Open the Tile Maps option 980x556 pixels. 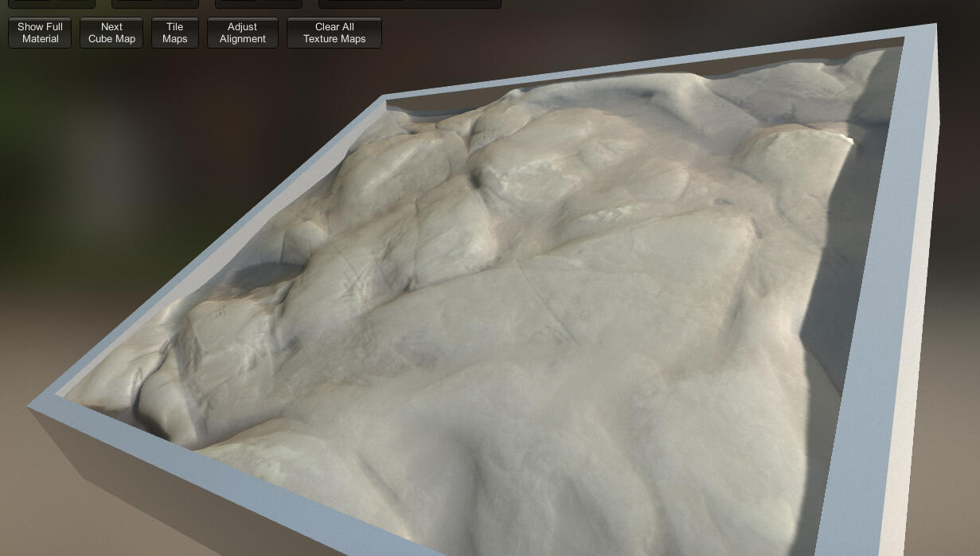point(174,33)
